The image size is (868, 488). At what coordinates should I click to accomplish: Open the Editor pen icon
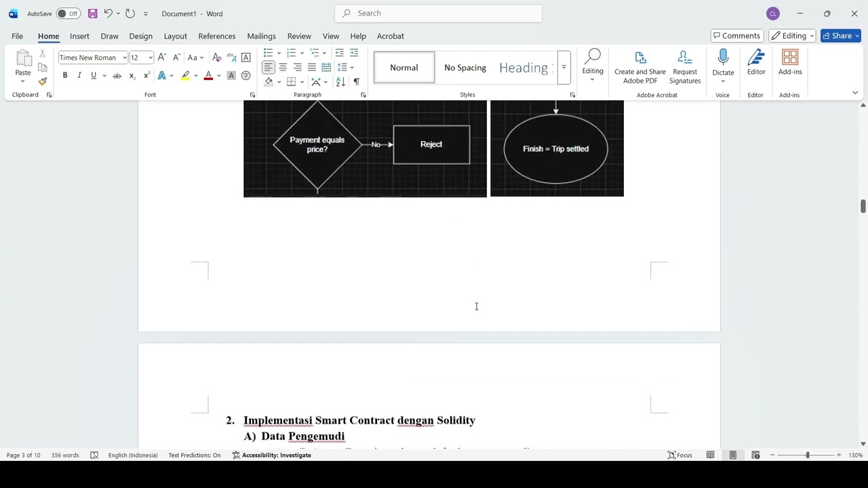[x=756, y=58]
